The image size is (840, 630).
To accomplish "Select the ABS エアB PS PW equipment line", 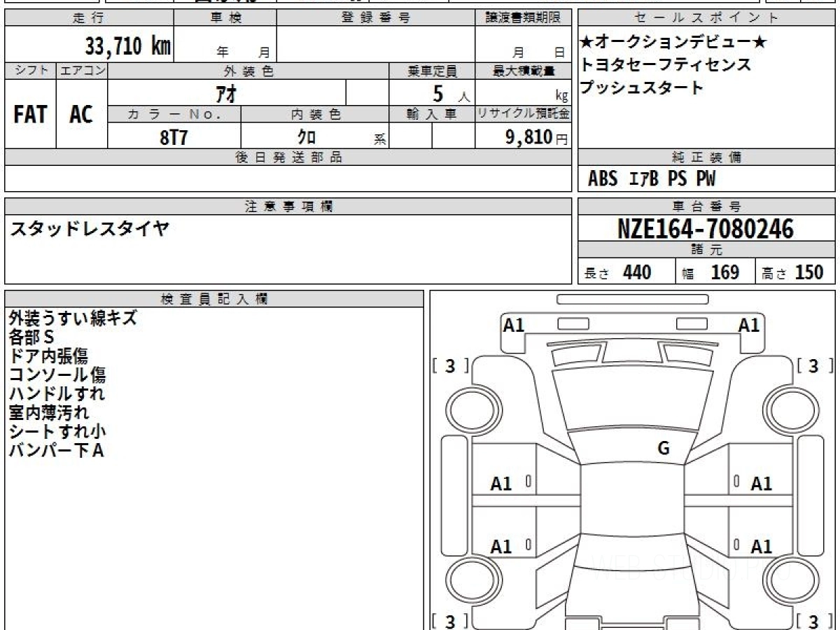I will click(x=652, y=180).
